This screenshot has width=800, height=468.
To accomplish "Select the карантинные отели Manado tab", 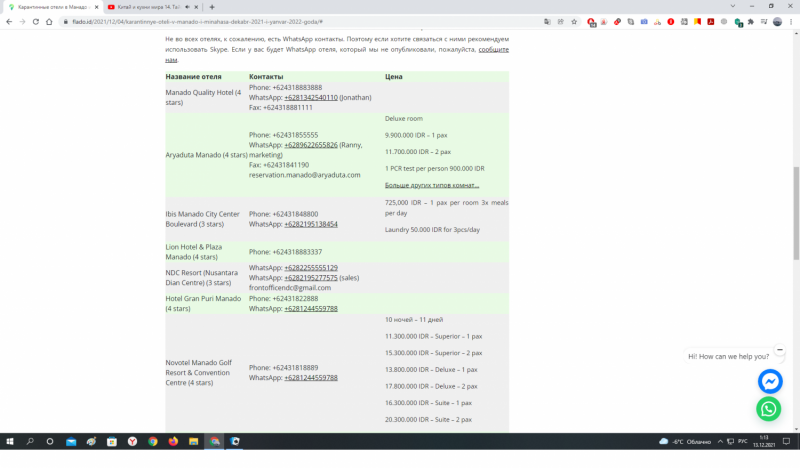I will [x=54, y=7].
